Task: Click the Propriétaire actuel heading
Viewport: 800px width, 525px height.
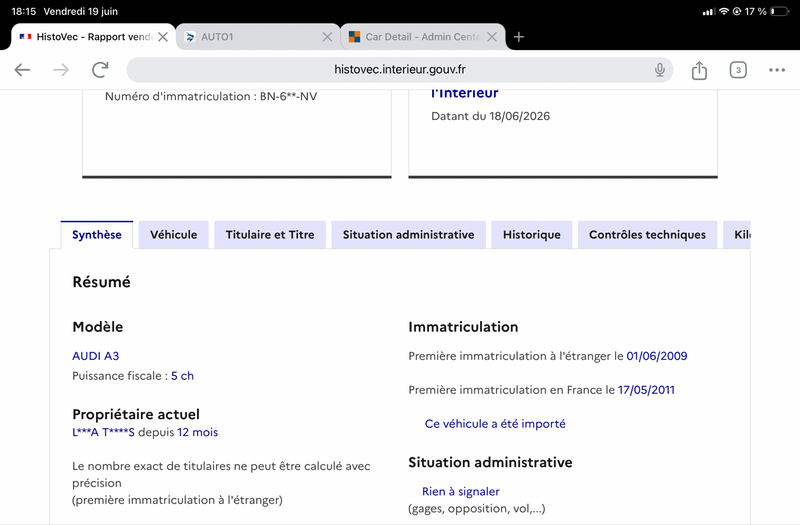Action: pos(136,414)
